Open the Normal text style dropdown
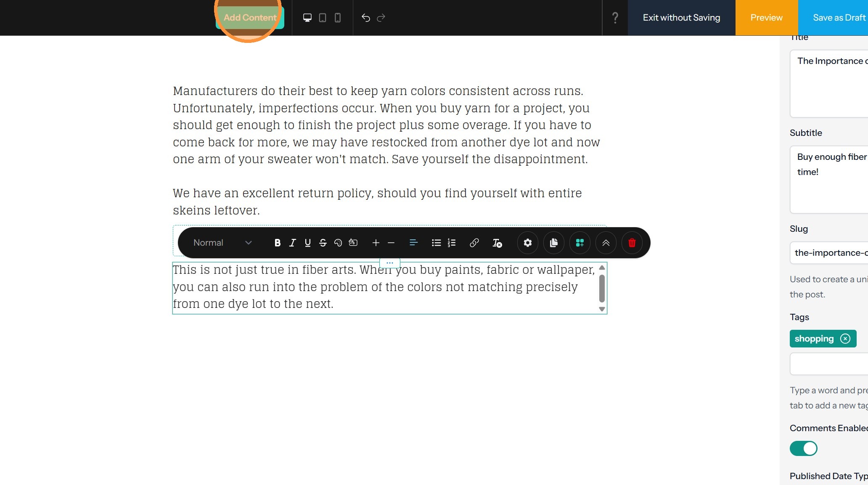The width and height of the screenshot is (868, 485). click(222, 243)
